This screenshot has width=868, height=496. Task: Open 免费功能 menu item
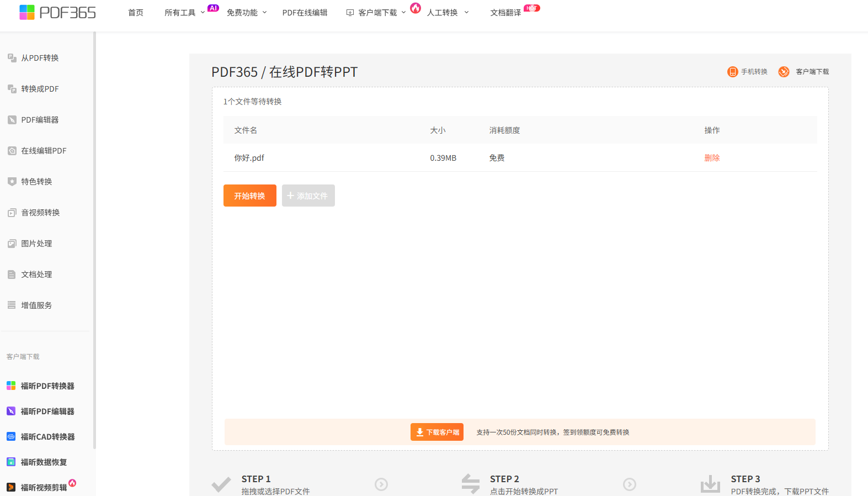pos(242,12)
